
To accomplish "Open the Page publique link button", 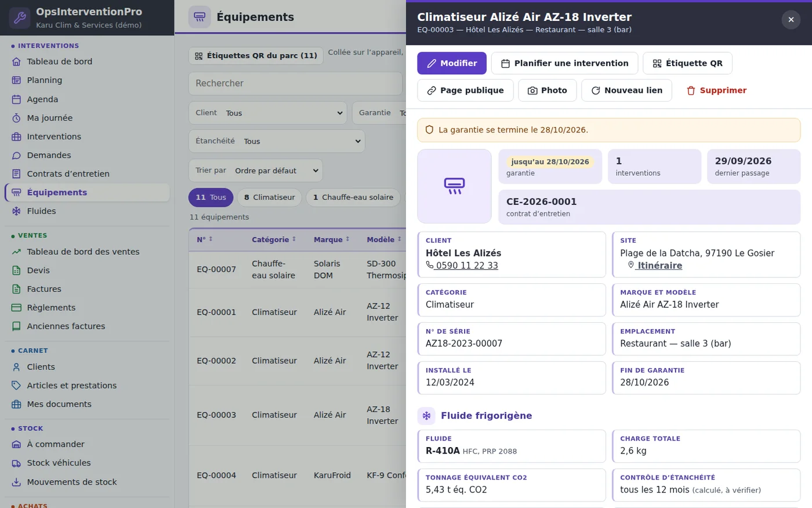I will pyautogui.click(x=465, y=91).
